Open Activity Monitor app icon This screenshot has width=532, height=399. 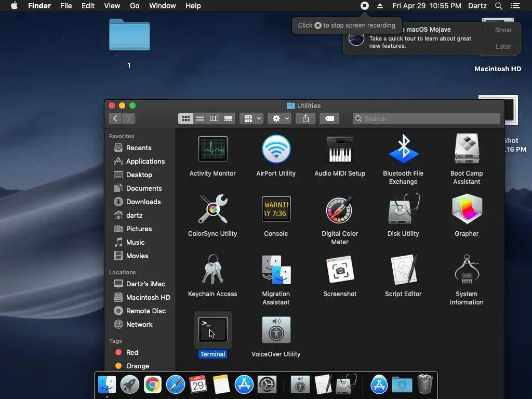[x=212, y=149]
